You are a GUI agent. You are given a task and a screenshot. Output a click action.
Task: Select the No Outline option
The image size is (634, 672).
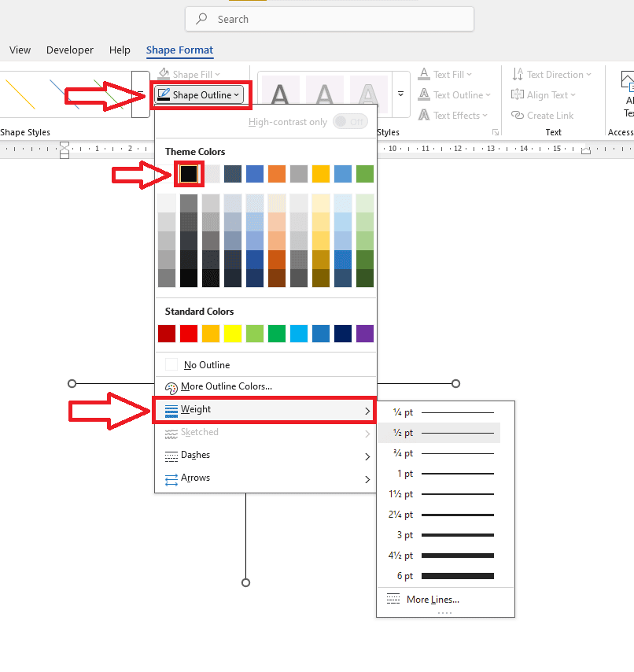click(207, 365)
